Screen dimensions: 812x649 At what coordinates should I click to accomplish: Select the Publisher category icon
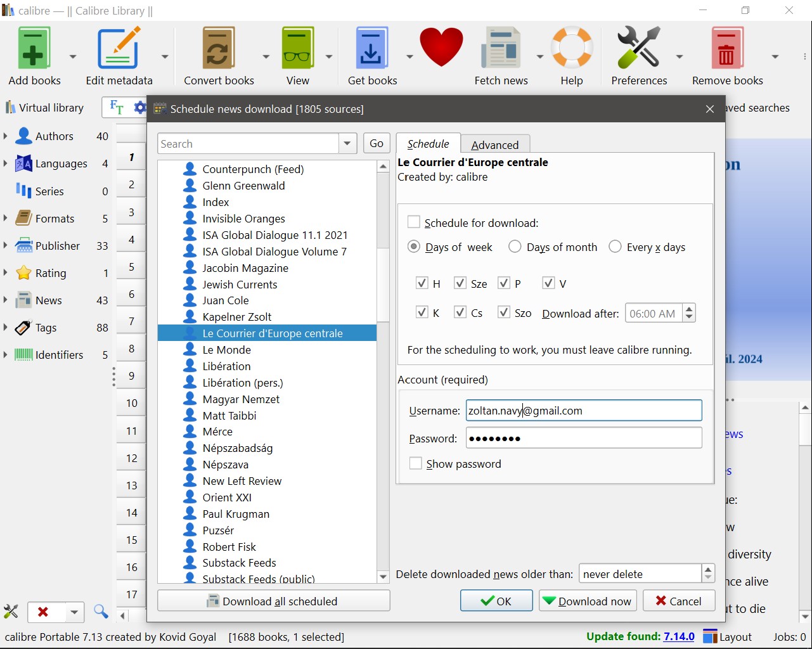24,246
